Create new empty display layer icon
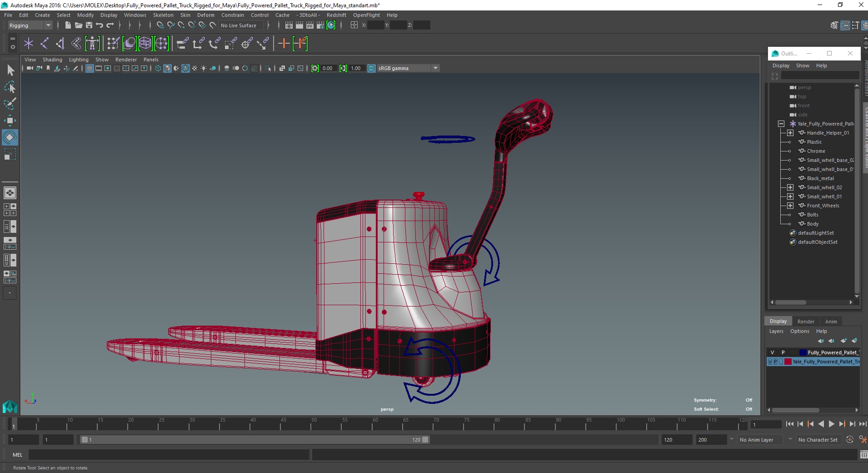This screenshot has width=868, height=473. [844, 341]
